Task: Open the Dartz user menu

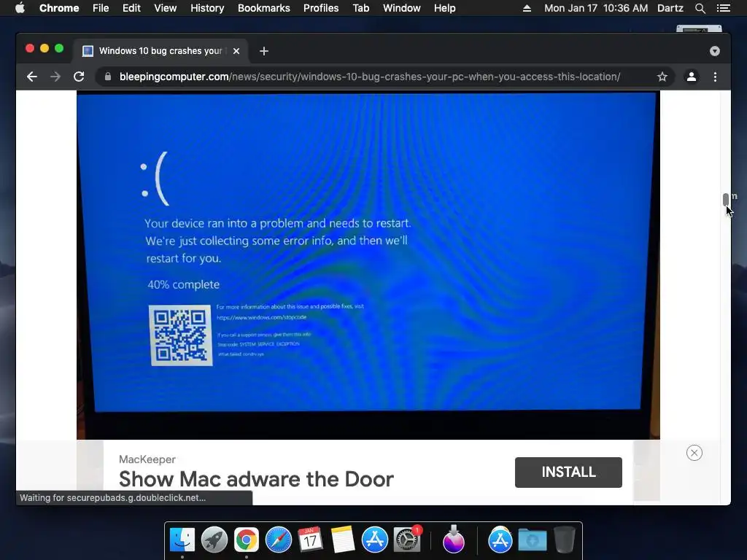Action: click(x=670, y=8)
